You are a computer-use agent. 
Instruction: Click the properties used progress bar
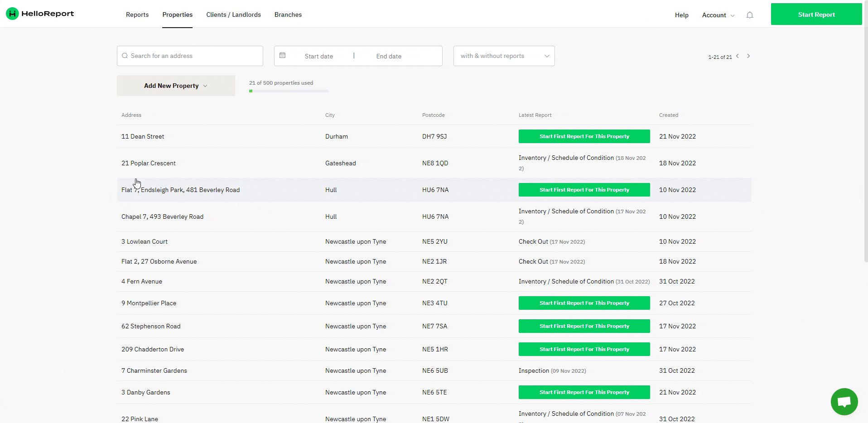tap(289, 91)
